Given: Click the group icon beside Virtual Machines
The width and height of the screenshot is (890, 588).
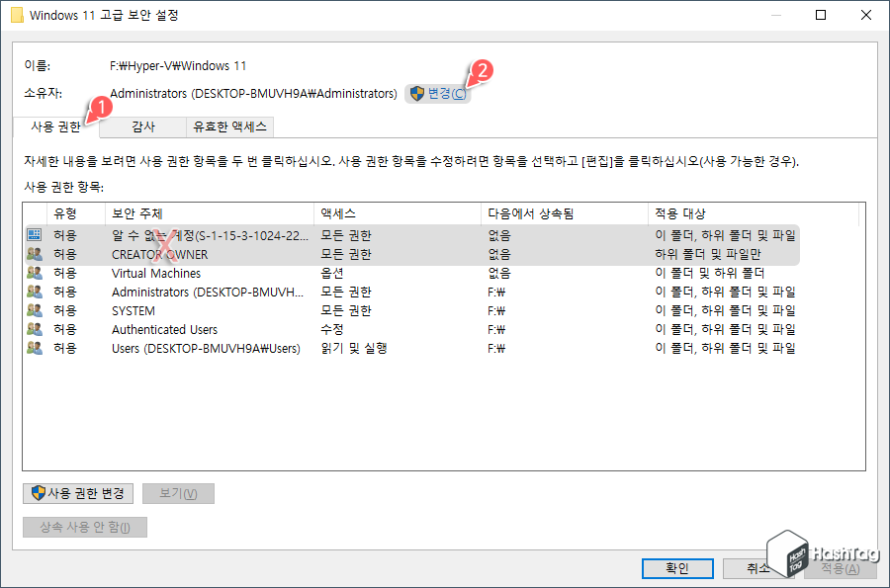Looking at the screenshot, I should pyautogui.click(x=33, y=273).
